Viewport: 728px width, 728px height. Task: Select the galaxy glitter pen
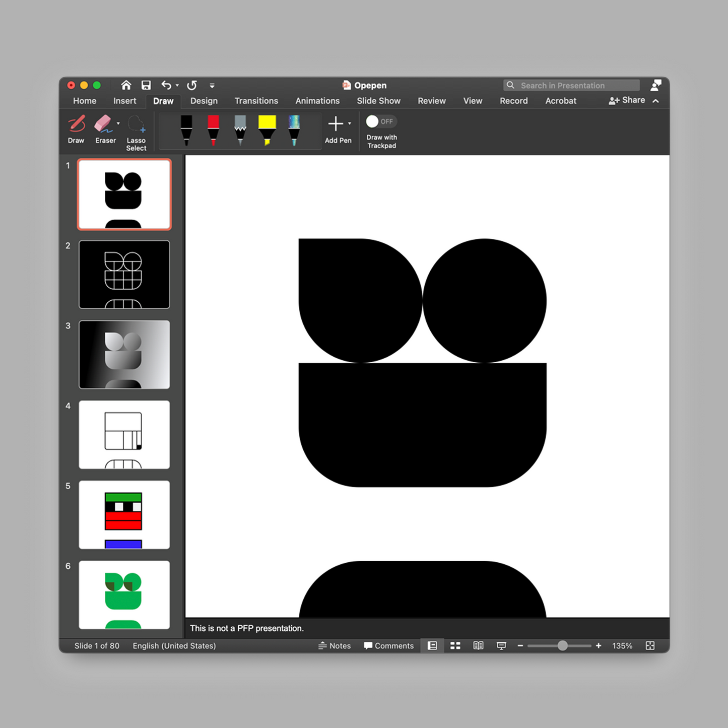[294, 130]
